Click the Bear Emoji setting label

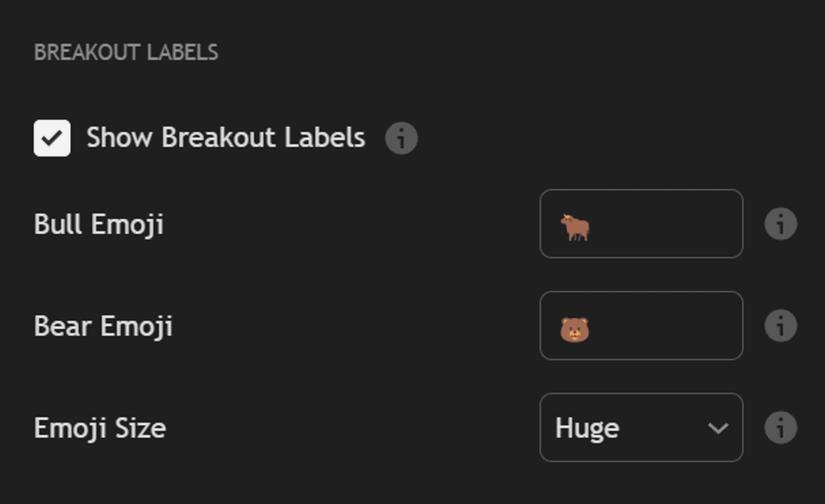point(103,326)
